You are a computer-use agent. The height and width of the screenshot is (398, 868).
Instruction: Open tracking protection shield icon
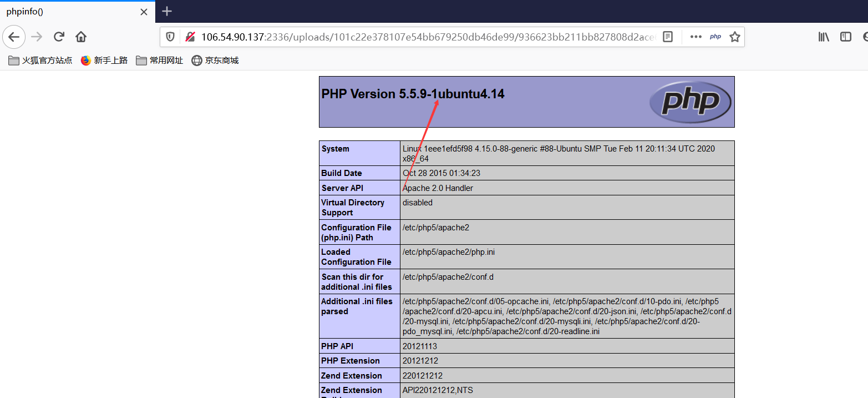click(x=171, y=37)
